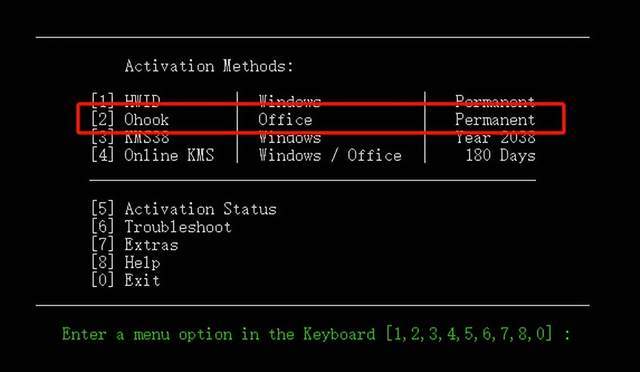Click the Windows / Office text
Screen dimensions: 640x372
point(330,155)
